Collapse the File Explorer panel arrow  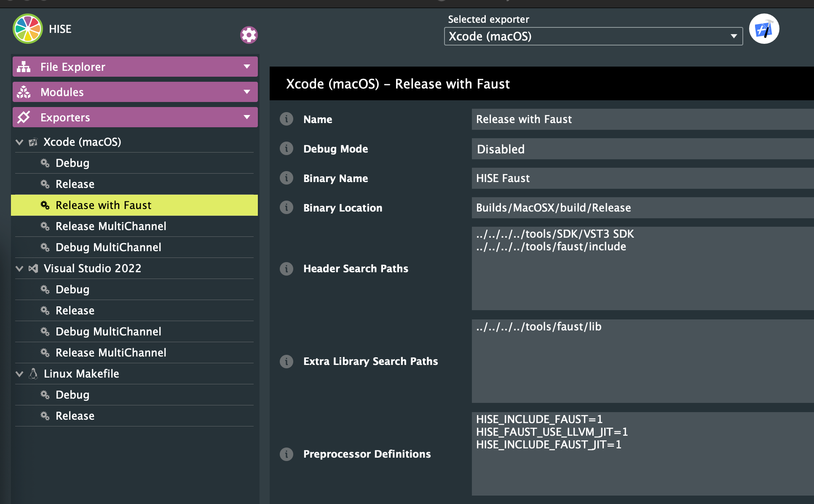tap(247, 67)
